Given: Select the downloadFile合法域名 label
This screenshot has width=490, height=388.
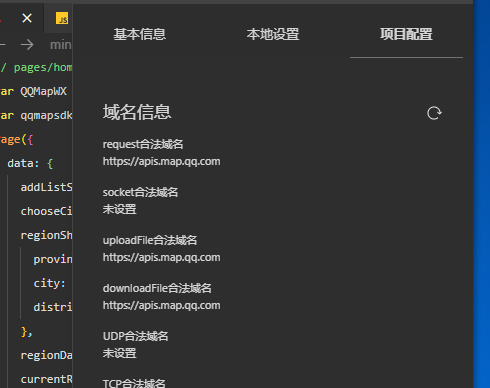Looking at the screenshot, I should click(x=157, y=288).
